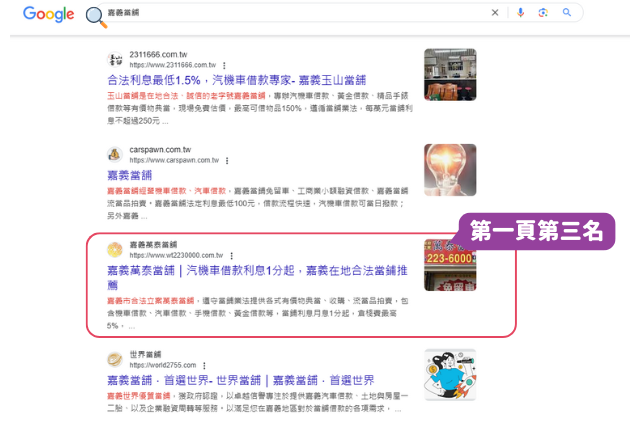
Task: Click the https://world2755.com URL text
Action: coord(163,365)
